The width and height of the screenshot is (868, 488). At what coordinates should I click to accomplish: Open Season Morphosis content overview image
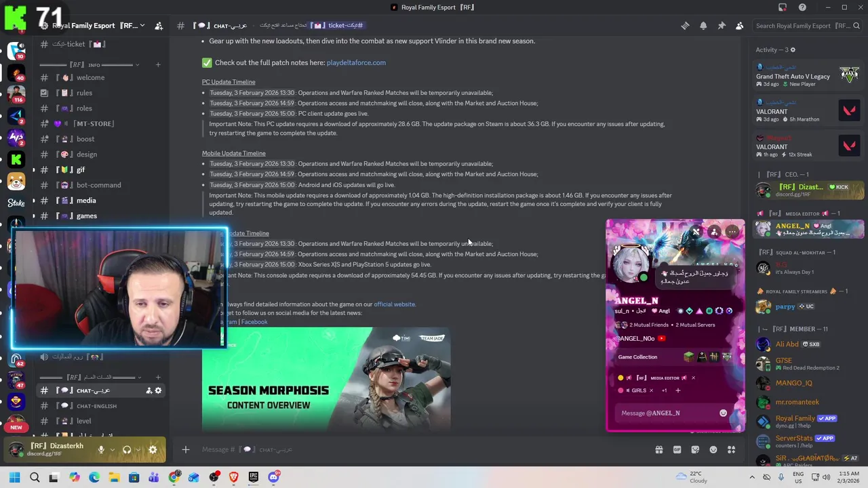point(326,378)
